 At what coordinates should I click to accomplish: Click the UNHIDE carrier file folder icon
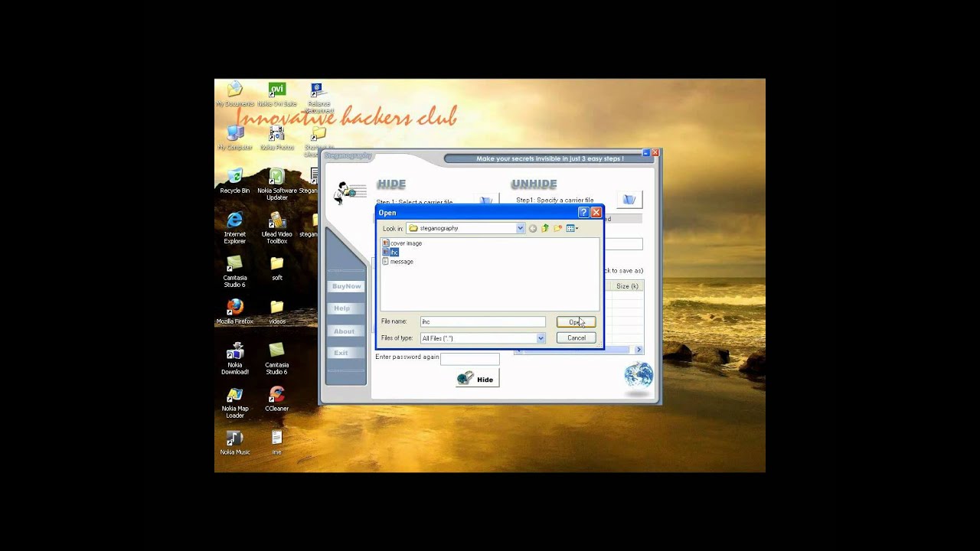(x=629, y=200)
